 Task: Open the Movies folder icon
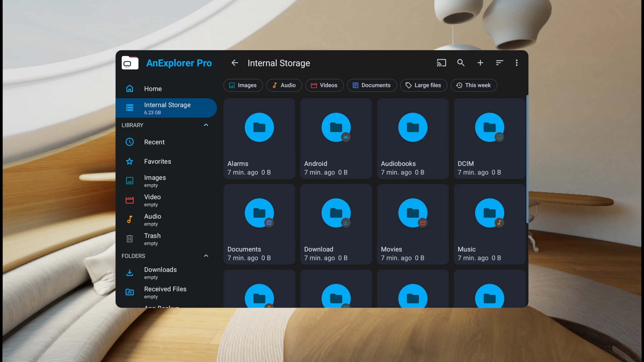pos(413,213)
